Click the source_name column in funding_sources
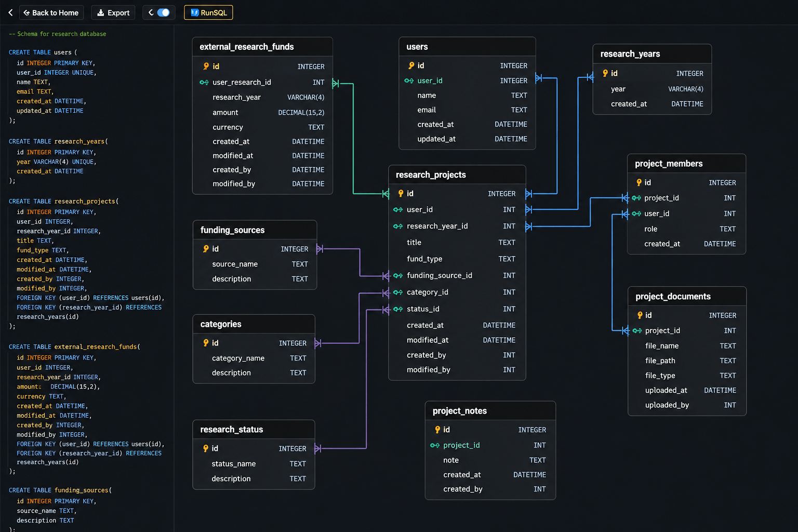The height and width of the screenshot is (532, 798). (x=255, y=264)
